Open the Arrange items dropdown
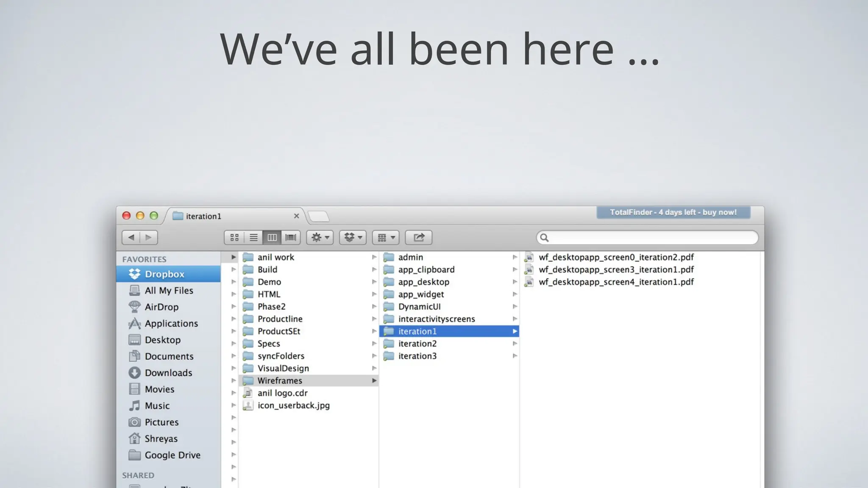 (x=386, y=238)
